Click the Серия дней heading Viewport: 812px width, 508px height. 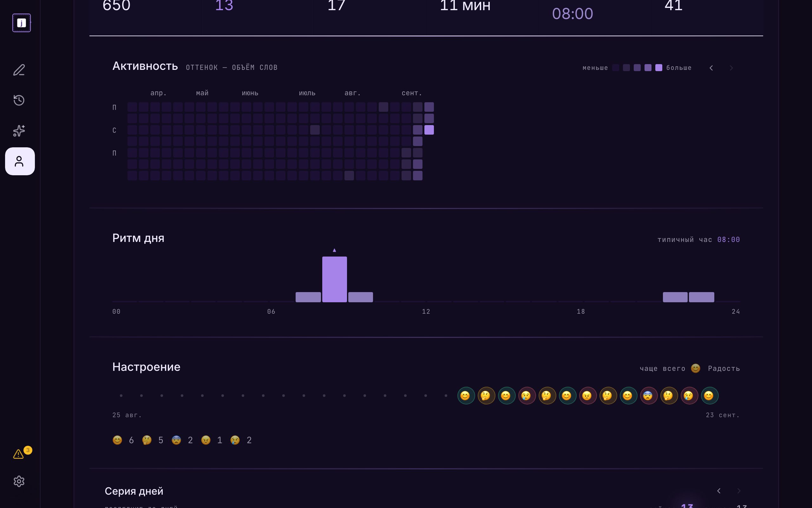click(134, 491)
